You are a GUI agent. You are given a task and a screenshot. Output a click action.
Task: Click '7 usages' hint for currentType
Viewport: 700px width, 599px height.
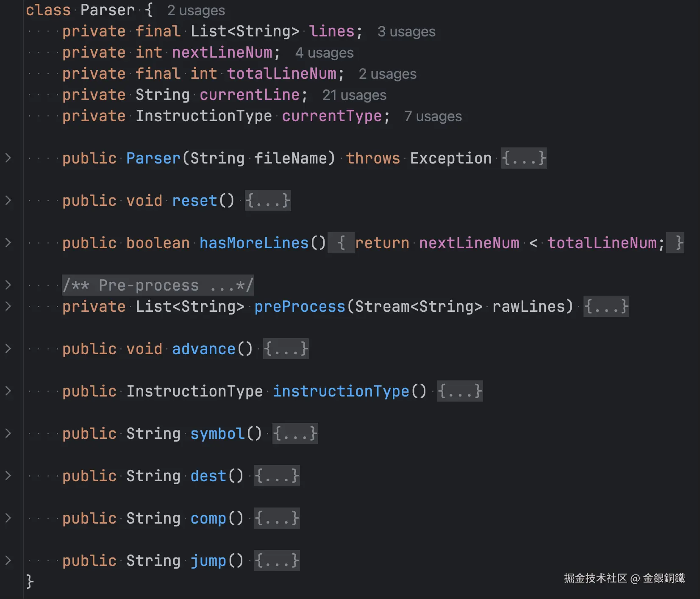click(x=433, y=116)
